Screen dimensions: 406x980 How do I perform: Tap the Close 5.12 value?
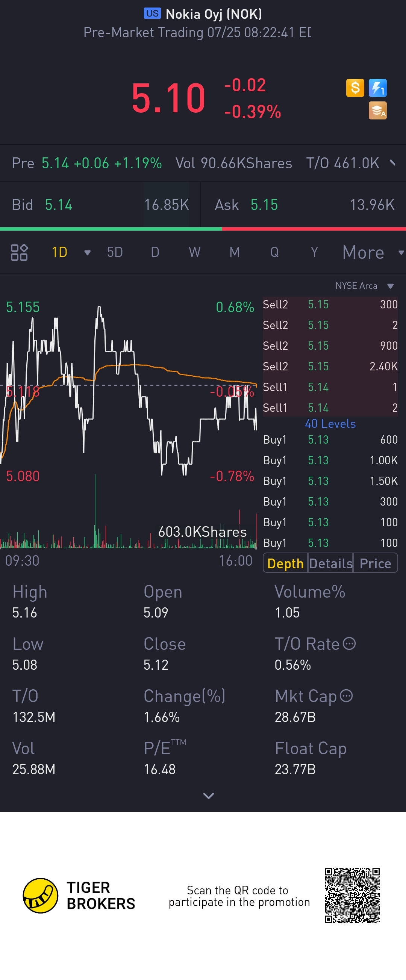pos(156,664)
